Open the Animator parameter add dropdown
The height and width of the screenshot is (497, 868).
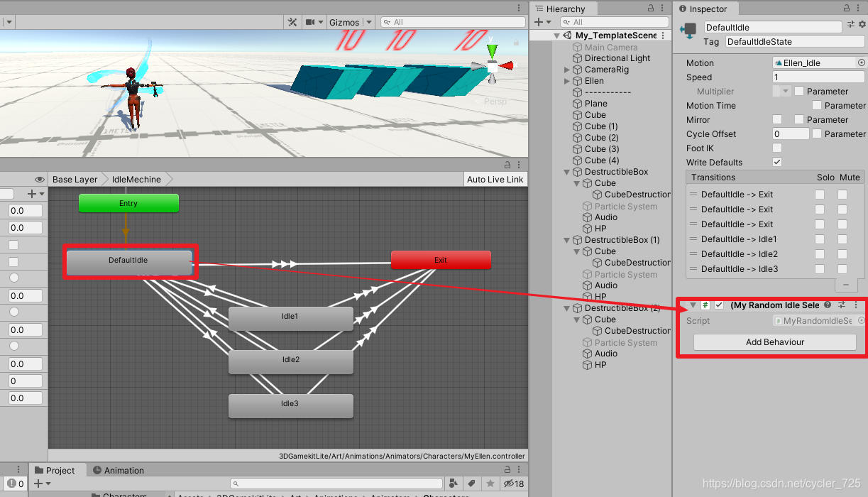pos(35,194)
